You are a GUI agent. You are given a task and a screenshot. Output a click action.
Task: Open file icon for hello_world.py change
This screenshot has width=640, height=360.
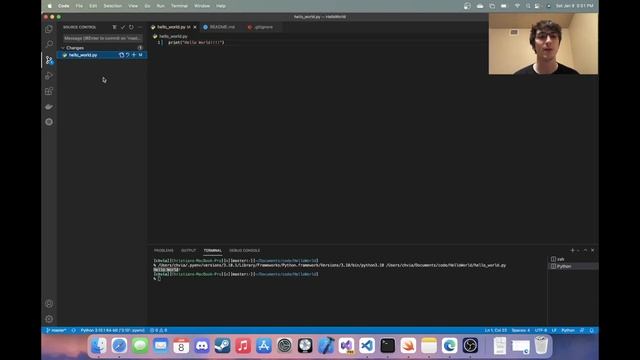click(121, 55)
